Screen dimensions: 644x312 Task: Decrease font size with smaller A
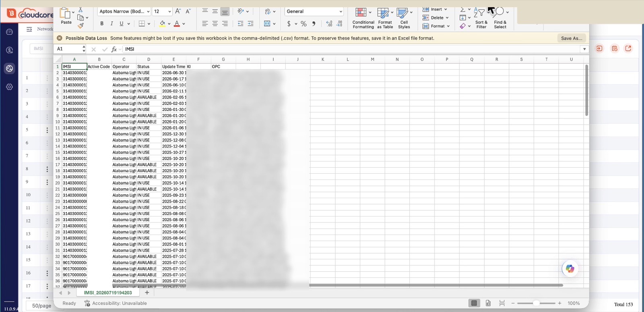pos(188,11)
